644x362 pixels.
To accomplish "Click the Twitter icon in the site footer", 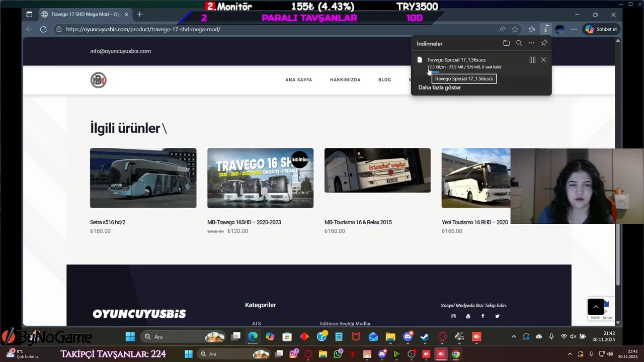I will 497,316.
